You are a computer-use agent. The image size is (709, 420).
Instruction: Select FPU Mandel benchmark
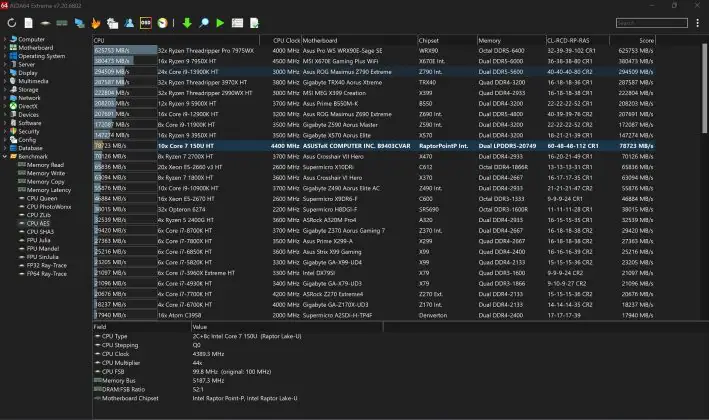point(43,249)
